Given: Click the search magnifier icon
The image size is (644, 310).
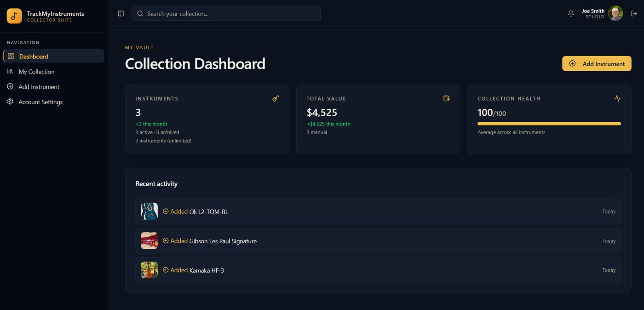Looking at the screenshot, I should [140, 14].
